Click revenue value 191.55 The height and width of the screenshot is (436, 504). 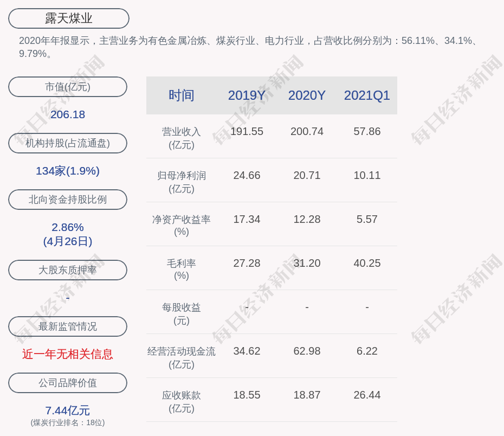(x=247, y=132)
